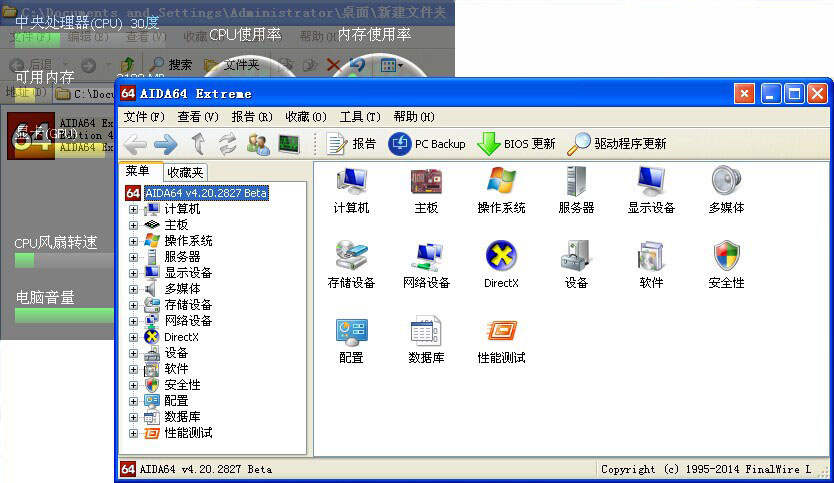Open the 存储设备 storage icon
Image resolution: width=834 pixels, height=483 pixels.
pyautogui.click(x=351, y=265)
